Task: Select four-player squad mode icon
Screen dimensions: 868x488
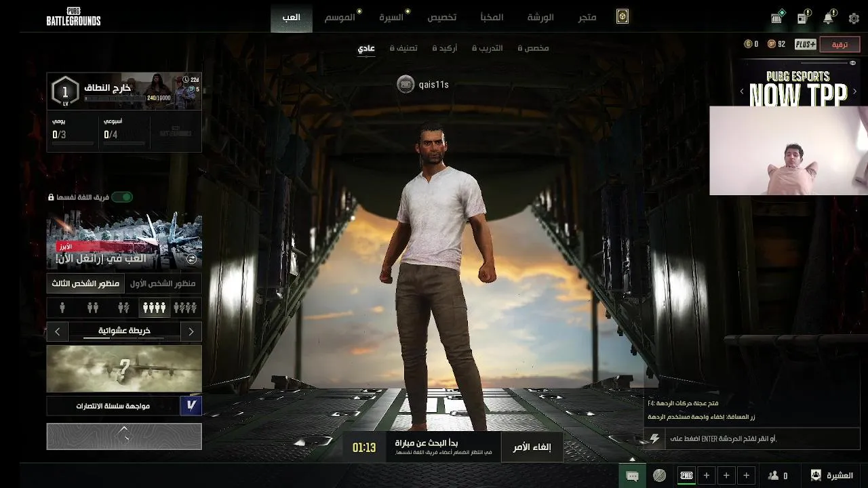Action: 154,308
